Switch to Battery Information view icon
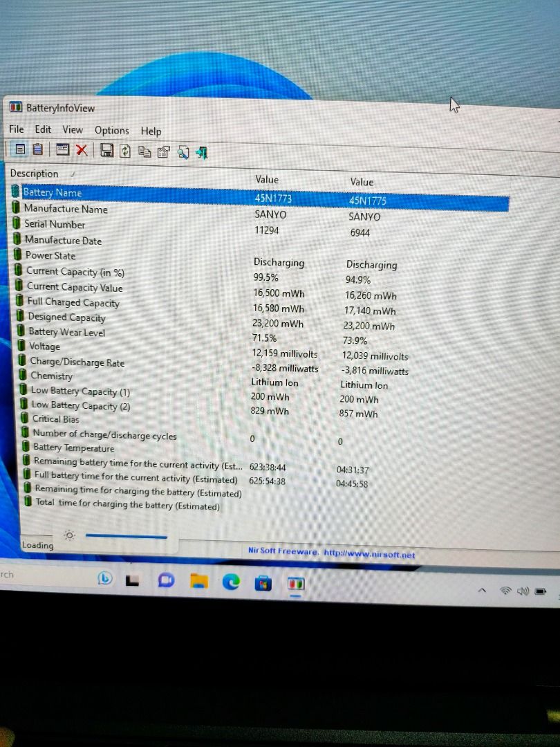This screenshot has width=560, height=747. [x=20, y=150]
